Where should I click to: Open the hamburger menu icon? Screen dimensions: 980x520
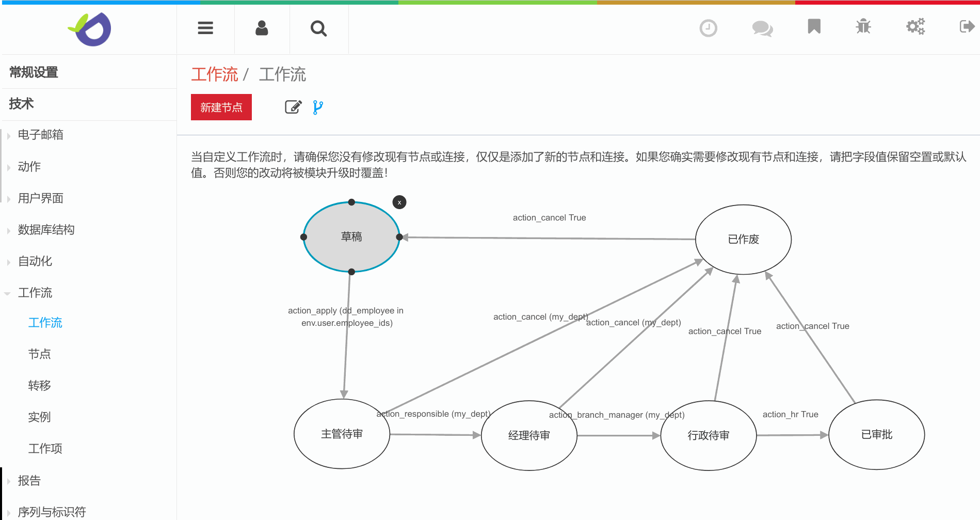(205, 28)
